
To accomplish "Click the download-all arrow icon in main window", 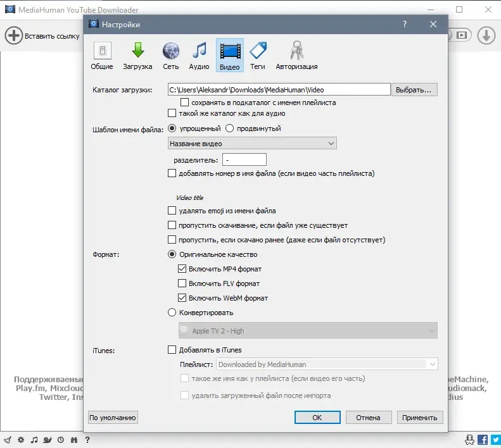I will (x=486, y=35).
